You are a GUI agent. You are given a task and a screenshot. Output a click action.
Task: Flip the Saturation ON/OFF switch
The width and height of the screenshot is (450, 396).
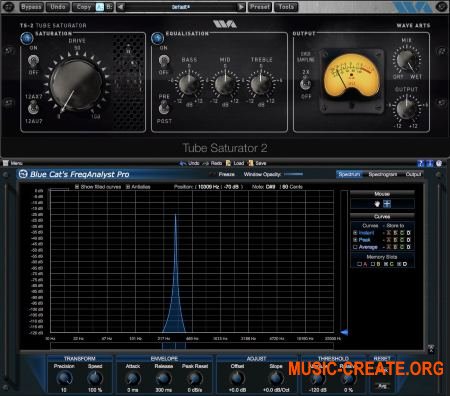point(33,61)
